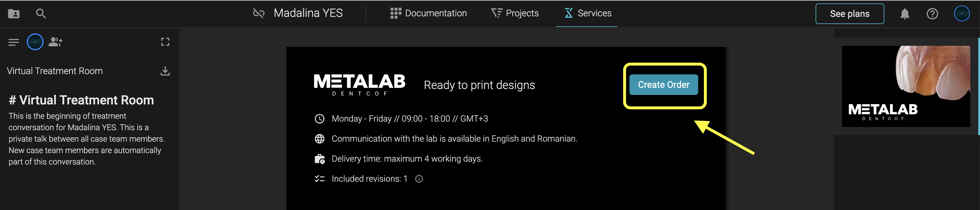Click the unlink icon beside Madalina YES
This screenshot has height=210, width=980.
pos(259,13)
